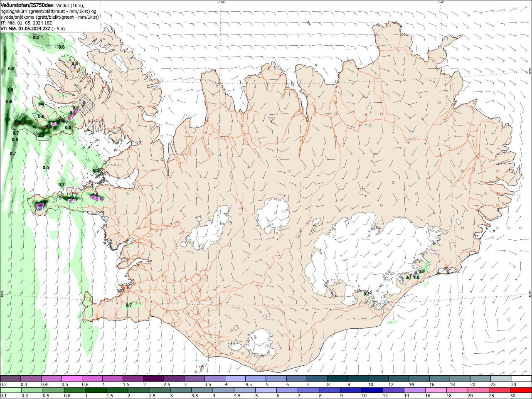The width and height of the screenshot is (532, 399).
Task: Select the palest green 0.1 swatch in lower legend
Action: pos(11,390)
